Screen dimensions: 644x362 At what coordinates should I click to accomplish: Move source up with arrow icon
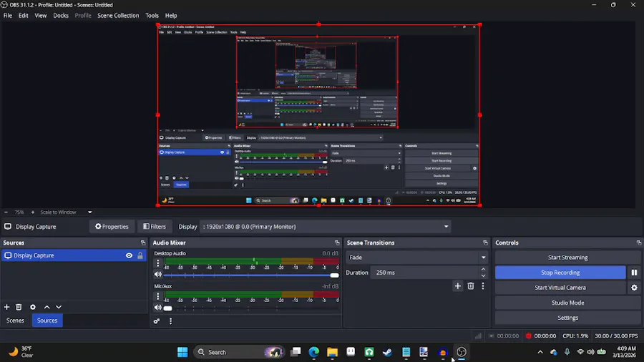[x=47, y=307]
